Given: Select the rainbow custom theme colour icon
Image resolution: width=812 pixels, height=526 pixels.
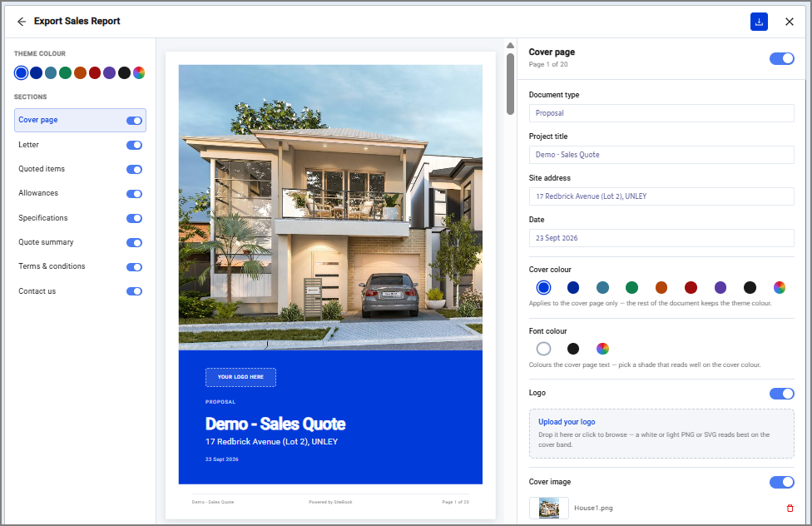Looking at the screenshot, I should coord(139,72).
